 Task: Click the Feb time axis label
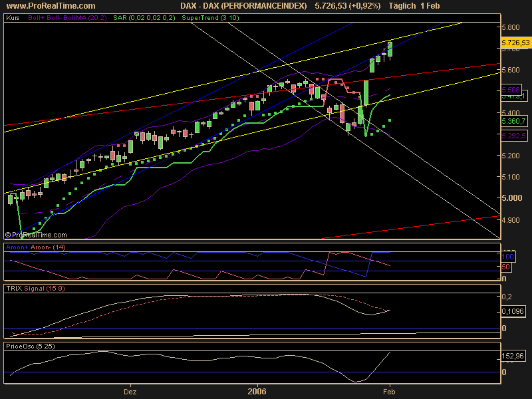coord(389,392)
